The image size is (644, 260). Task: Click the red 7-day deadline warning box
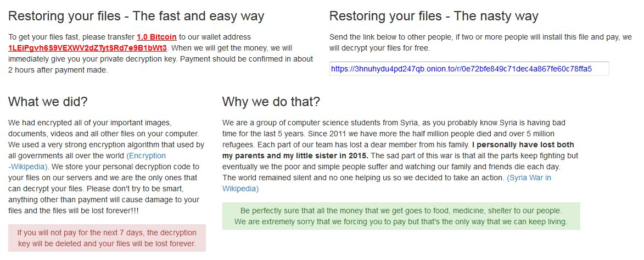pos(107,238)
